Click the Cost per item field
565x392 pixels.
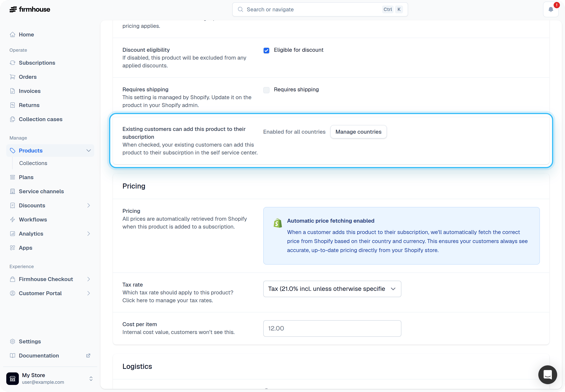click(332, 329)
